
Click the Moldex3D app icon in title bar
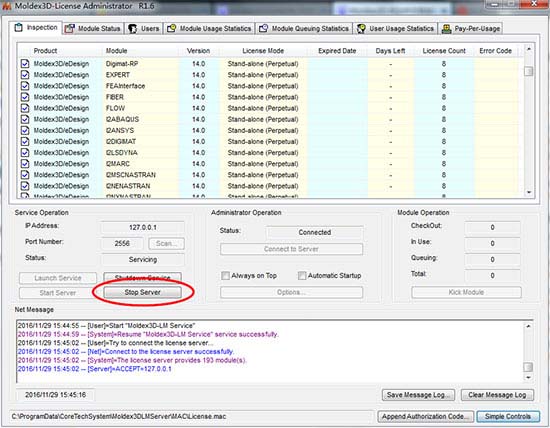click(6, 6)
